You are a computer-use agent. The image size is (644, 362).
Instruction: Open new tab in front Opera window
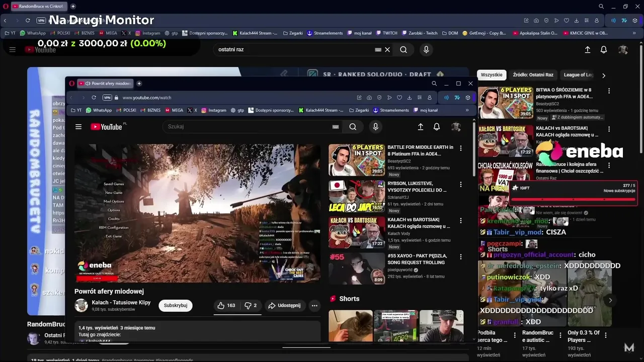tap(139, 83)
